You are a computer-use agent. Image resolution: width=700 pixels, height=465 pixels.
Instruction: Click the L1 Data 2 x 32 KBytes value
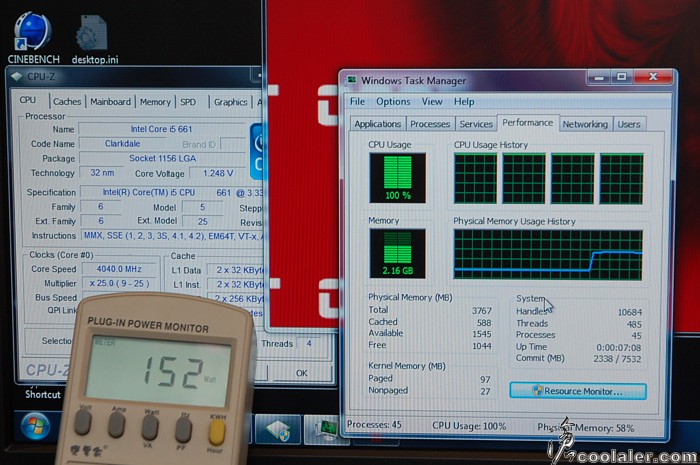coord(239,270)
